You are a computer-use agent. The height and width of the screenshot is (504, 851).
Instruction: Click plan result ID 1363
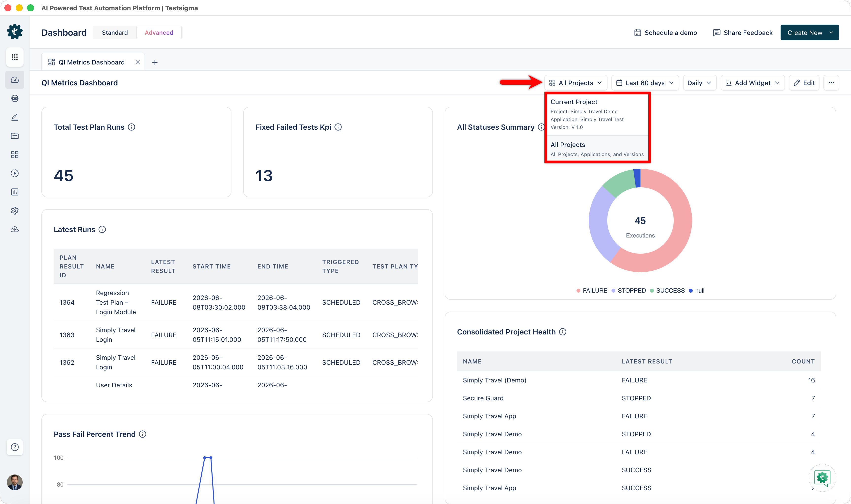point(67,335)
